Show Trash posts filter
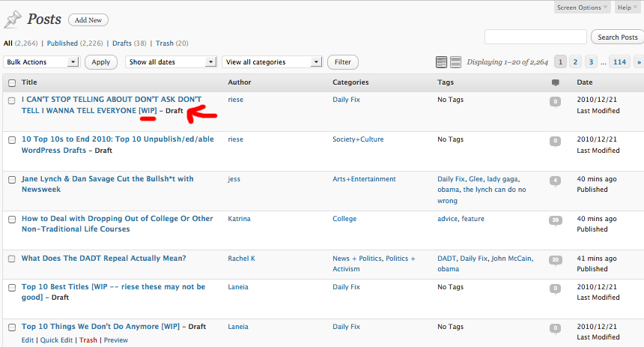 click(x=164, y=43)
